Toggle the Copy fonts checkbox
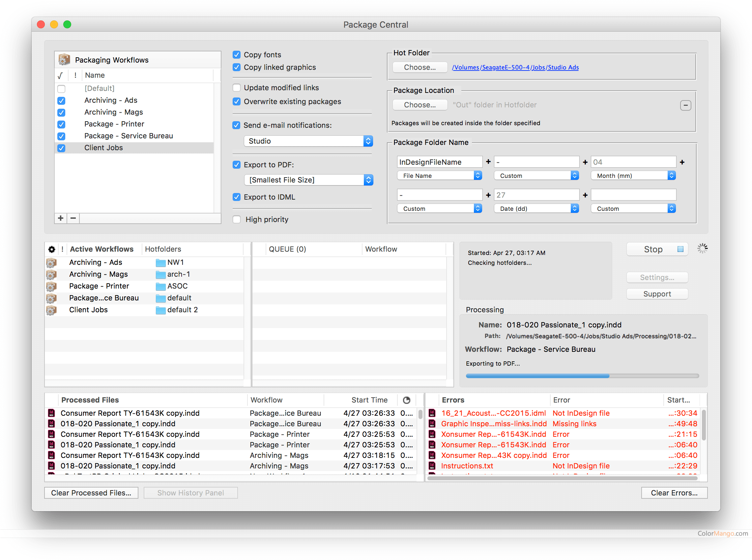 click(237, 55)
